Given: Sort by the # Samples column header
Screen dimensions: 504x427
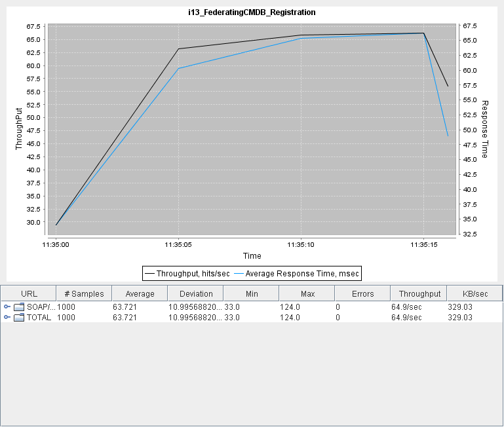Looking at the screenshot, I should point(84,293).
